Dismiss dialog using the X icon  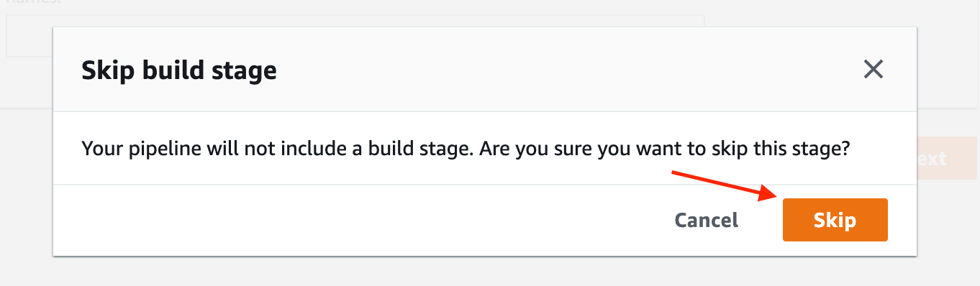coord(873,70)
